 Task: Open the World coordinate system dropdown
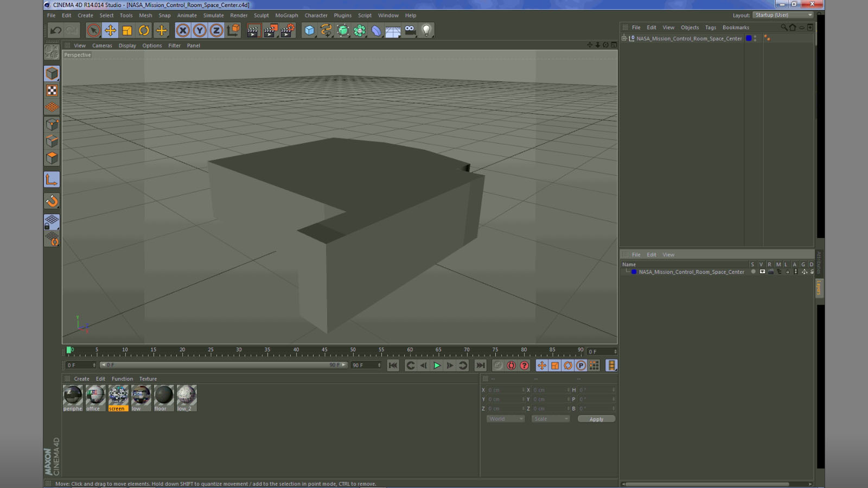pyautogui.click(x=505, y=419)
